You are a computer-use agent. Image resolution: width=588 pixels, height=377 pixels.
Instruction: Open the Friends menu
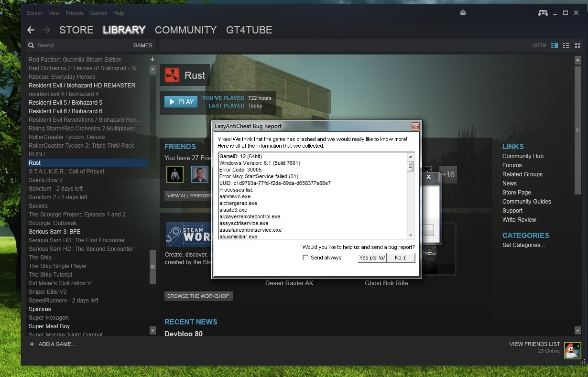pos(74,13)
